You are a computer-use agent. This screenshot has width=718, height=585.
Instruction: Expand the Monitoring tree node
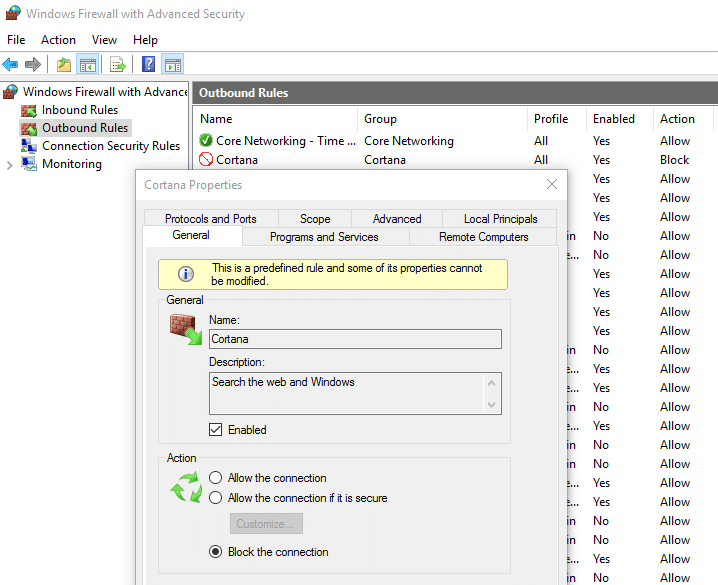point(9,165)
